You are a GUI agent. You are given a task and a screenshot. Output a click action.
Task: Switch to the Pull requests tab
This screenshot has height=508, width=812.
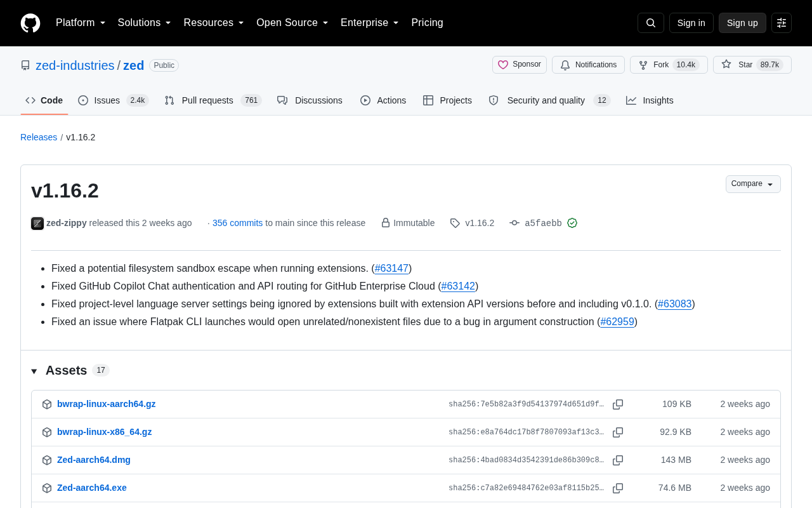coord(213,100)
